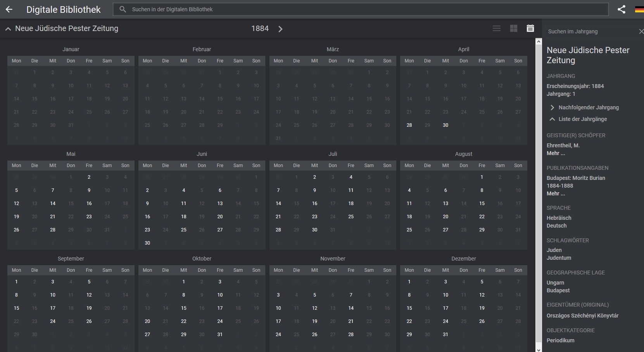Open the issue of Mai 2
This screenshot has width=644, height=352.
[x=89, y=177]
